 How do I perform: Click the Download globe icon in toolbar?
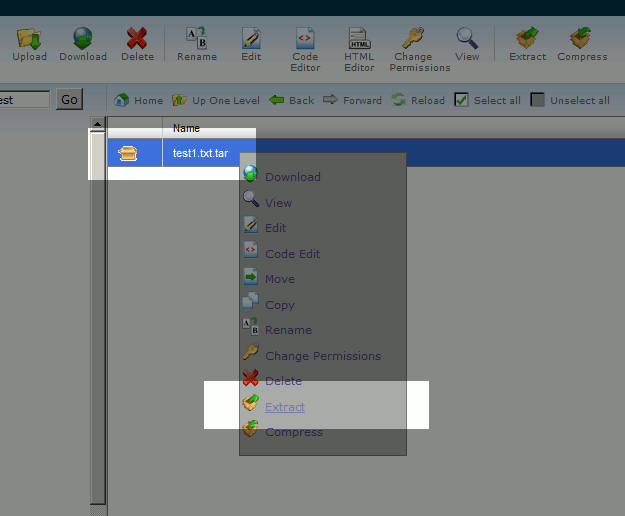(83, 38)
